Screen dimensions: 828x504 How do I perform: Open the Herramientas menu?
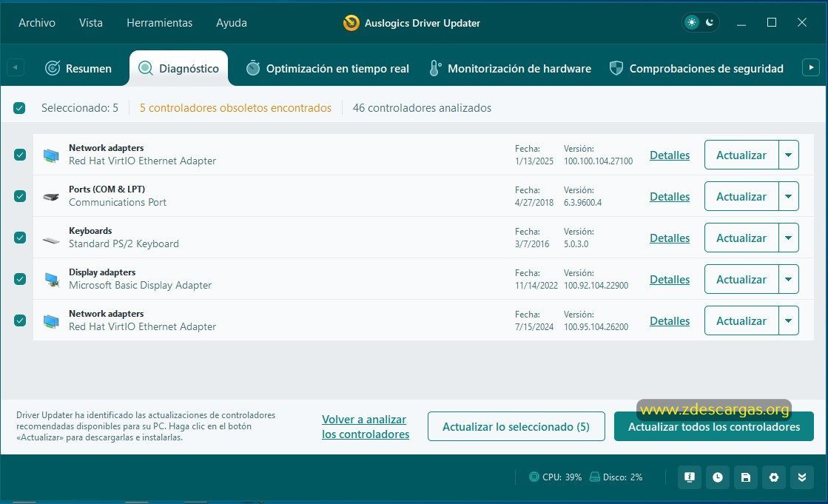pos(160,23)
